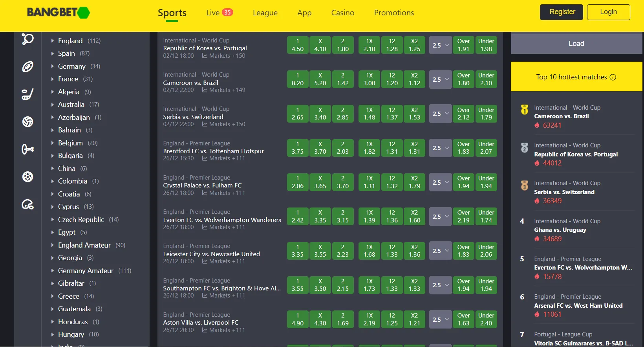This screenshot has width=644, height=347.
Task: Open Arsenal FC vs. West Ham United hottest match
Action: click(578, 306)
